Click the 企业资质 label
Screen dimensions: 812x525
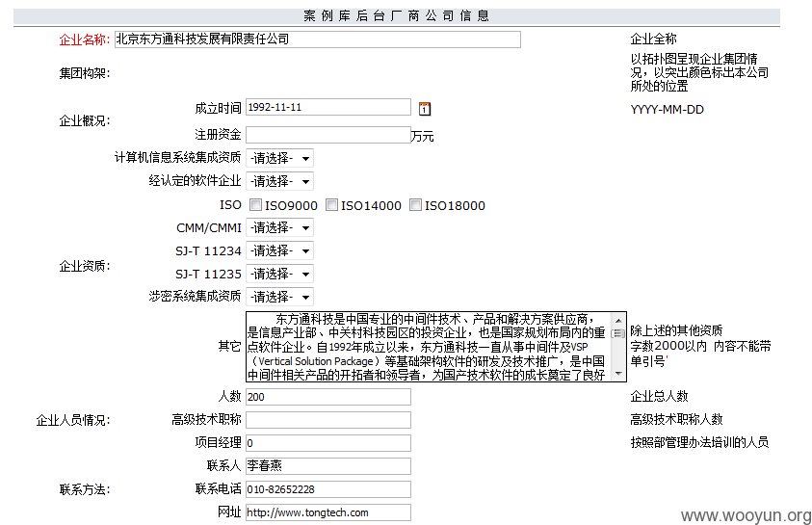(x=85, y=266)
